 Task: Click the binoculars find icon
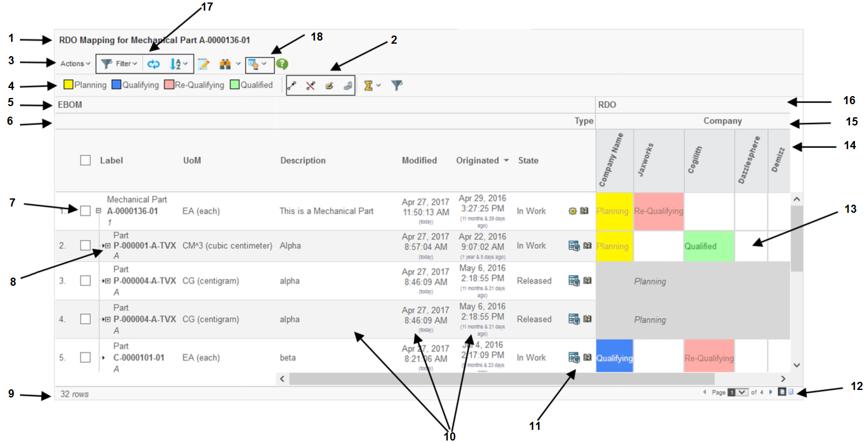click(x=226, y=64)
